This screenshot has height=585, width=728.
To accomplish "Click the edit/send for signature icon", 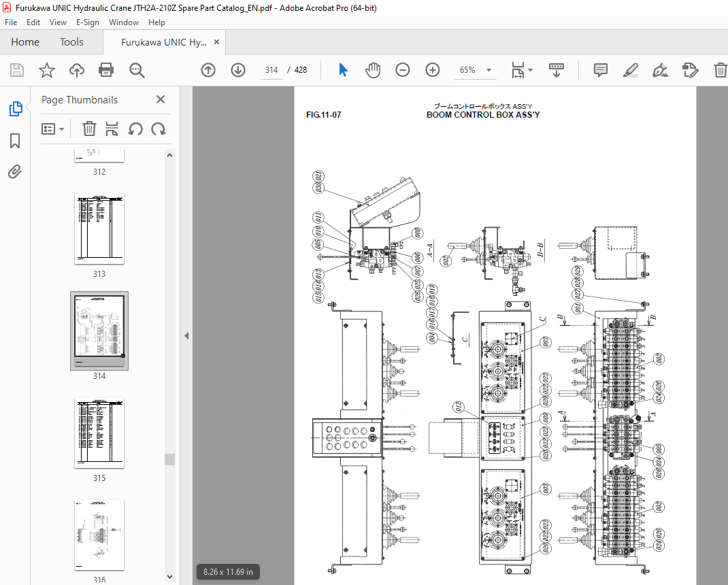I will [691, 70].
